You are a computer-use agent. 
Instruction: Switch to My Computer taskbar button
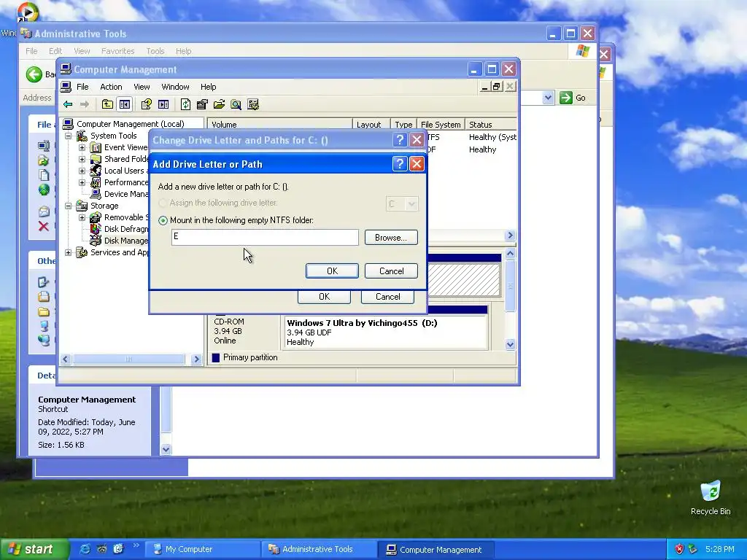click(x=202, y=549)
